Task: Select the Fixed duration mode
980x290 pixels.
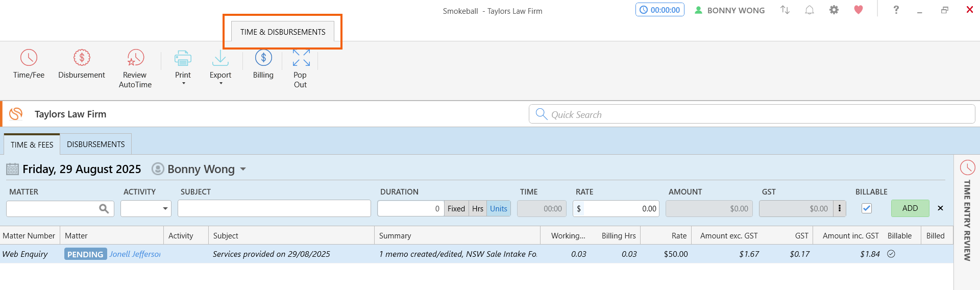Action: pyautogui.click(x=456, y=208)
